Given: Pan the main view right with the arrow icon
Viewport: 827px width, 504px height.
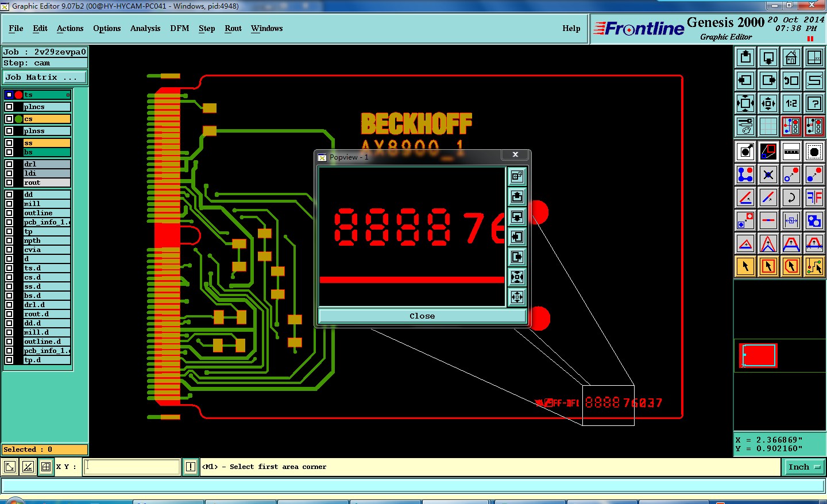Looking at the screenshot, I should (768, 80).
